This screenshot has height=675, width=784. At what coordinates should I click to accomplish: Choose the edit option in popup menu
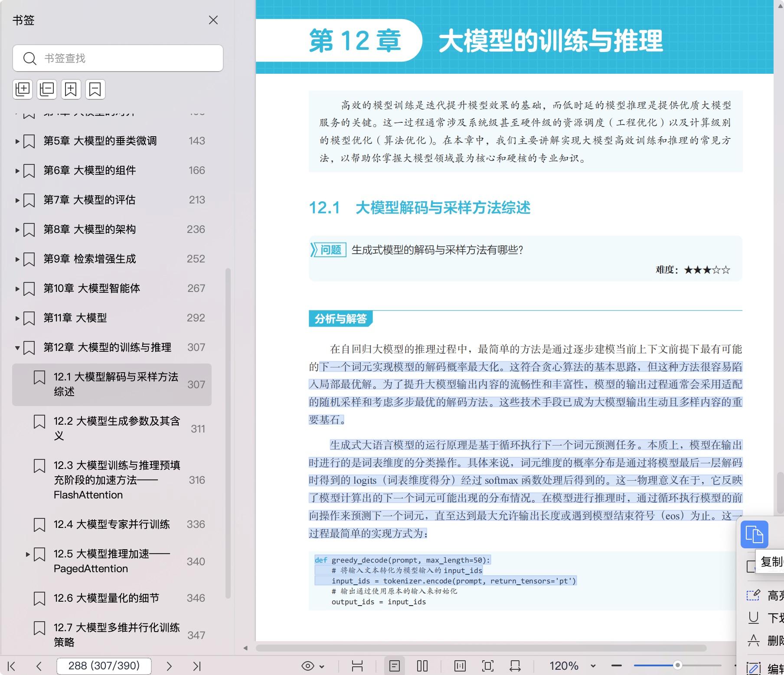[765, 668]
